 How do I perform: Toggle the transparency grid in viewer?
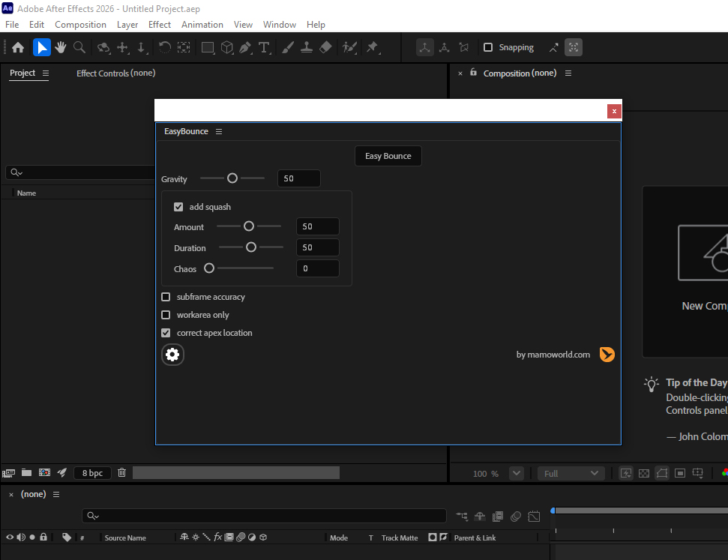click(644, 473)
